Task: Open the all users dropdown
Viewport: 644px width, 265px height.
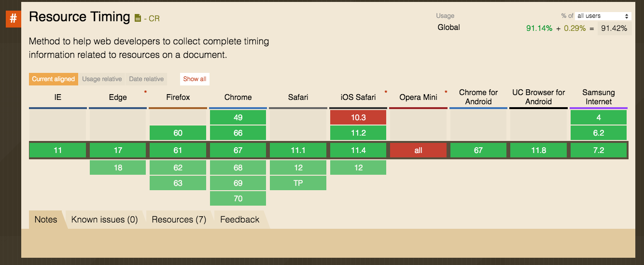Action: coord(603,16)
